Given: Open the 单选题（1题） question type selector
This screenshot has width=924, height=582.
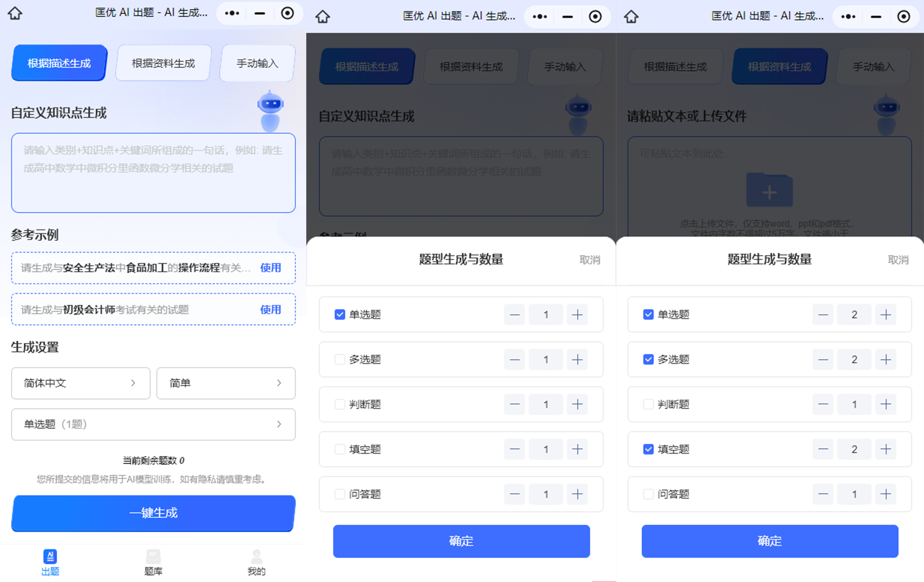Looking at the screenshot, I should 154,424.
